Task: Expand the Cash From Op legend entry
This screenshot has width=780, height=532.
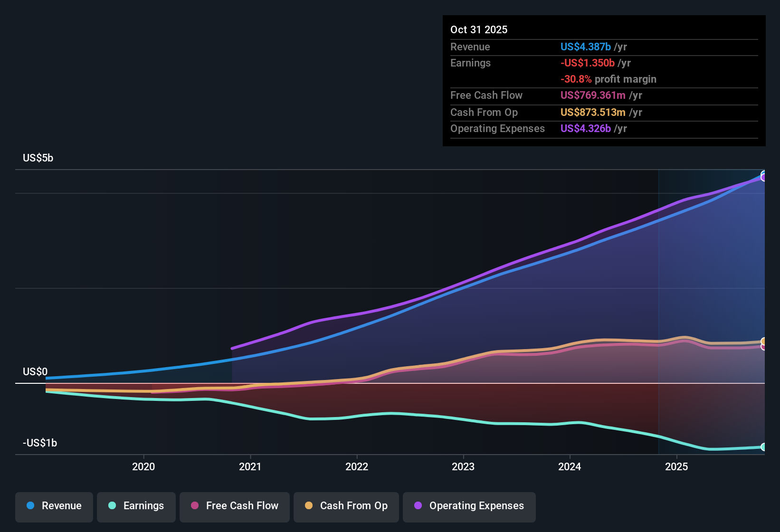Action: tap(346, 506)
